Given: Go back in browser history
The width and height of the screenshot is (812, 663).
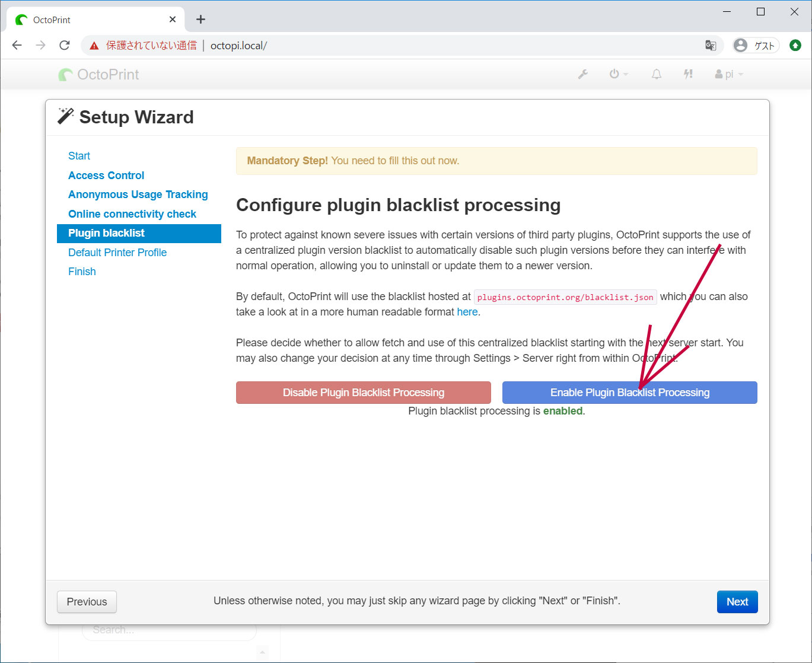Looking at the screenshot, I should tap(17, 45).
